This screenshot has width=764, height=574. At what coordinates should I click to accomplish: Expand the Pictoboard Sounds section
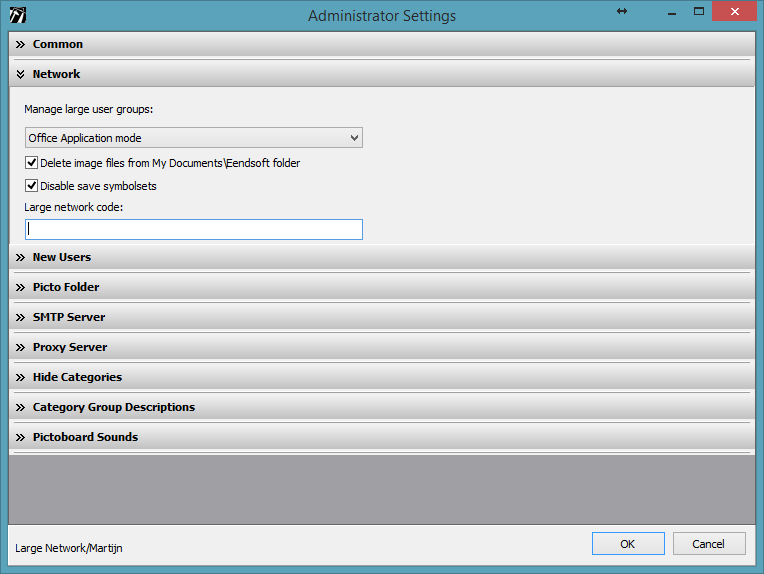tap(85, 437)
